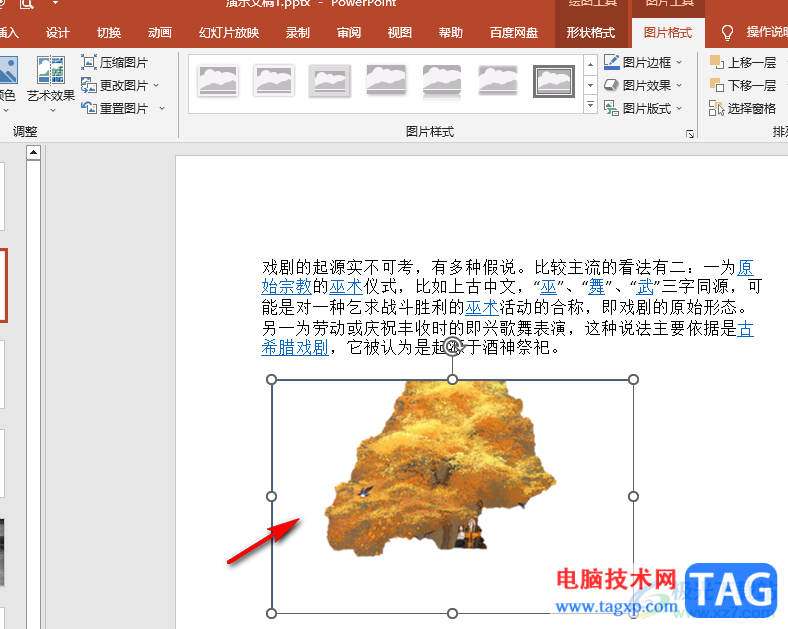Follow the 希腊戏剧 hyperlink
Screen dimensions: 788x629
pos(294,347)
